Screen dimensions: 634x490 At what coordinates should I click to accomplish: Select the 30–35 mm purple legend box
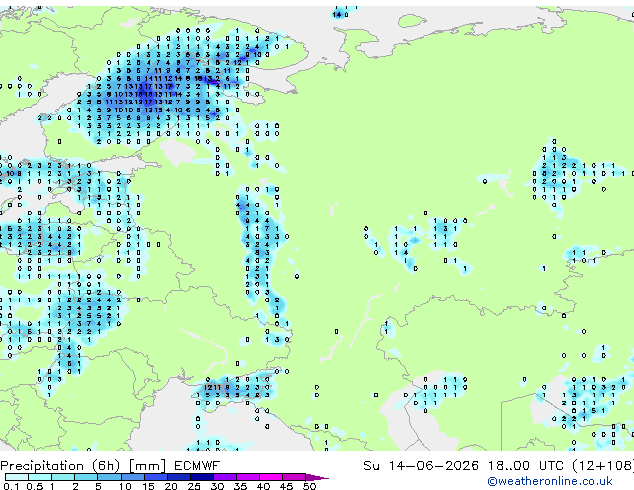pyautogui.click(x=224, y=477)
